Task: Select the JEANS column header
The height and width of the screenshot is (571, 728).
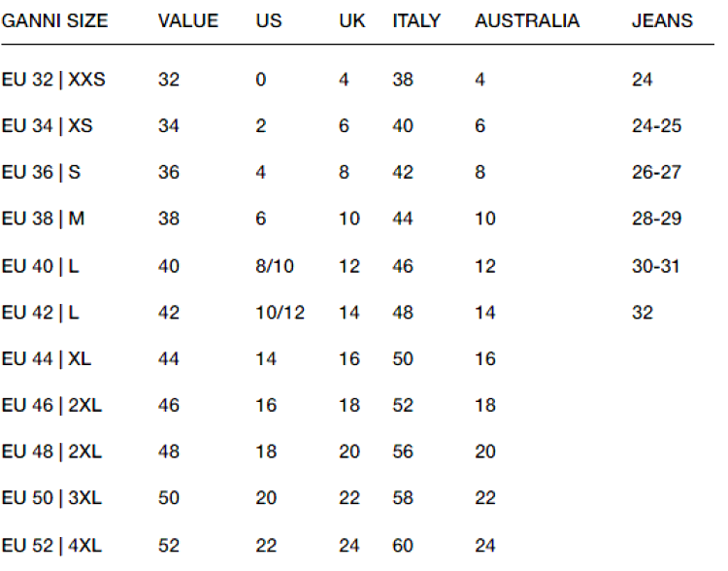Action: pos(662,20)
